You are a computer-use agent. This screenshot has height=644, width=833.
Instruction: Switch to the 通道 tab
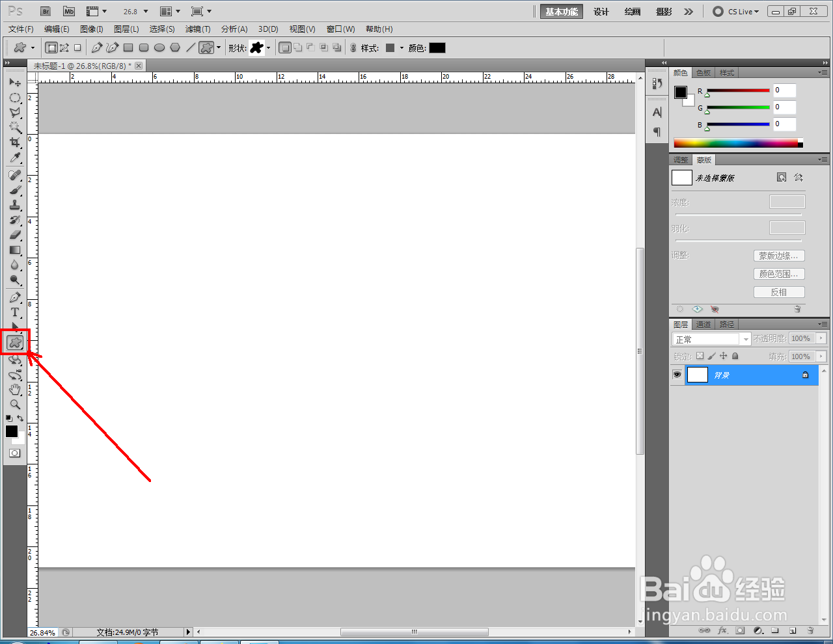[x=703, y=325]
